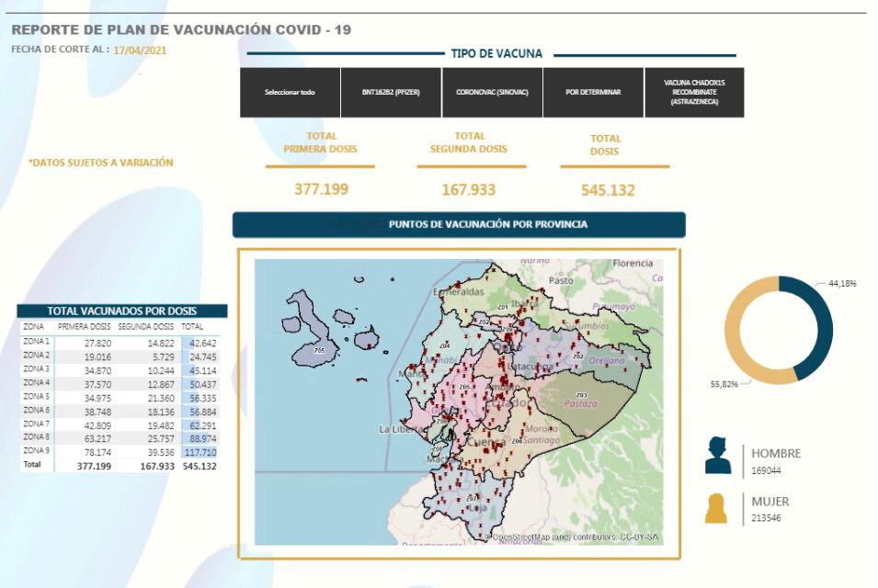Sort table by SEGUNDA DOSIS column header
878x588 pixels.
click(145, 326)
